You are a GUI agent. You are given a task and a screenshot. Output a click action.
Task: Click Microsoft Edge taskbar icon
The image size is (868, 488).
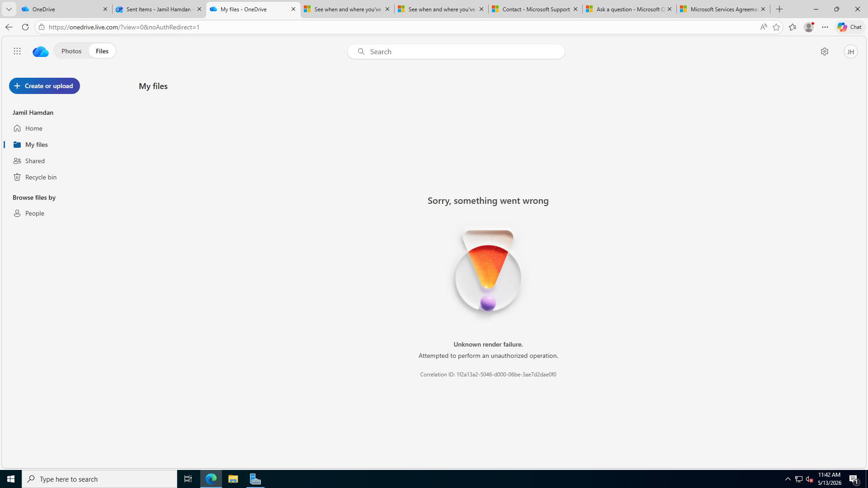point(211,479)
